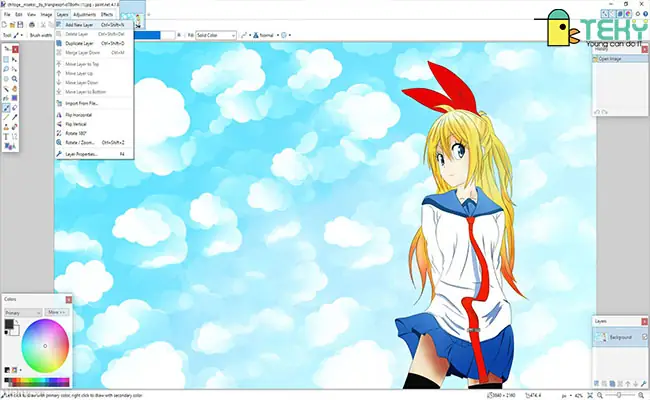Click the New file toolbar icon

pos(4,25)
